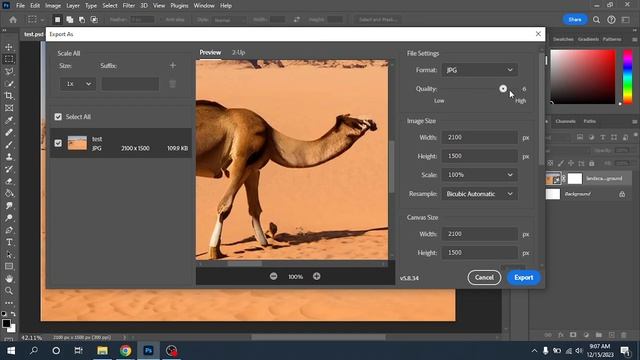This screenshot has width=640, height=360.
Task: Select the Lasso tool
Action: pos(9,71)
